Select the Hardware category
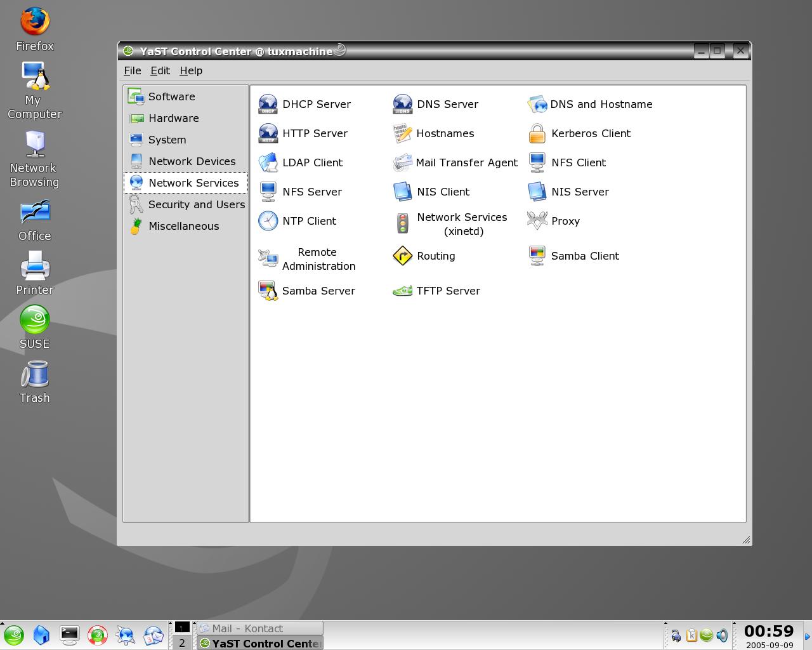The width and height of the screenshot is (812, 650). point(186,118)
